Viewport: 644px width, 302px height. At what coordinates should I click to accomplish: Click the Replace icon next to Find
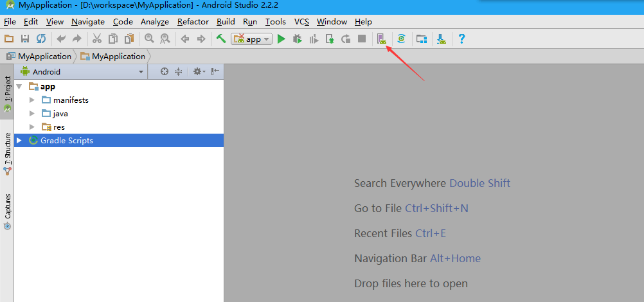165,39
